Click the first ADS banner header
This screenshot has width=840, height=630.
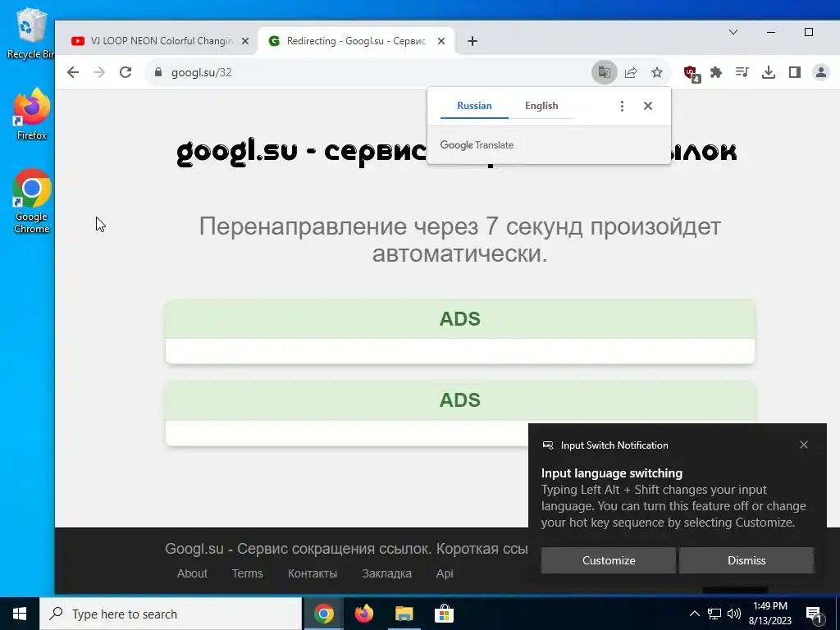click(460, 319)
